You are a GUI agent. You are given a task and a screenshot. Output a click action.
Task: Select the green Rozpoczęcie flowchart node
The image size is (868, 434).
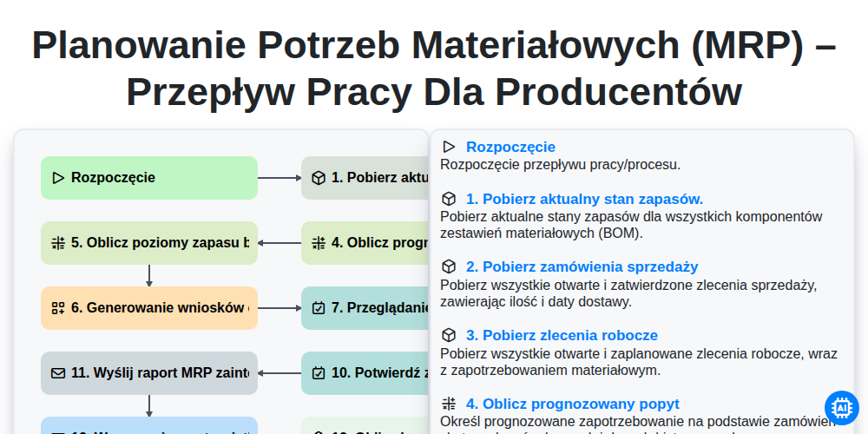tap(149, 178)
